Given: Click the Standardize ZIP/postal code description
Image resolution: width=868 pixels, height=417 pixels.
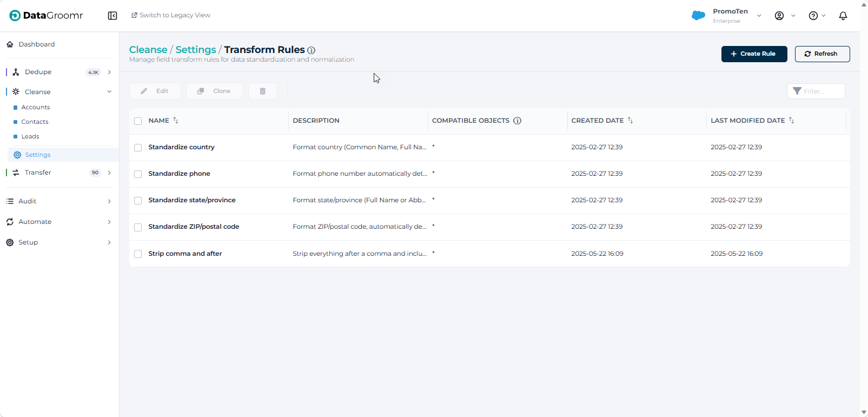Looking at the screenshot, I should point(360,227).
